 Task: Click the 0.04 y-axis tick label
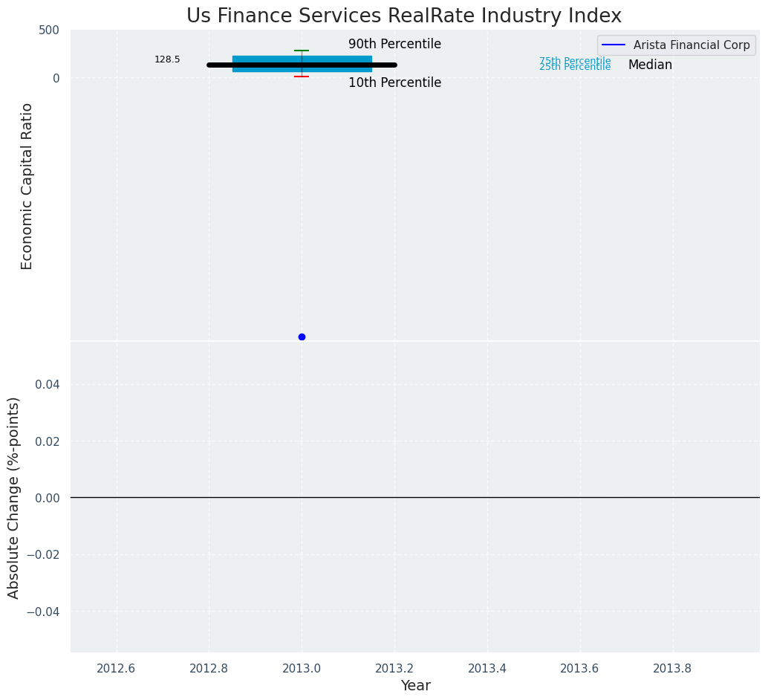(47, 384)
